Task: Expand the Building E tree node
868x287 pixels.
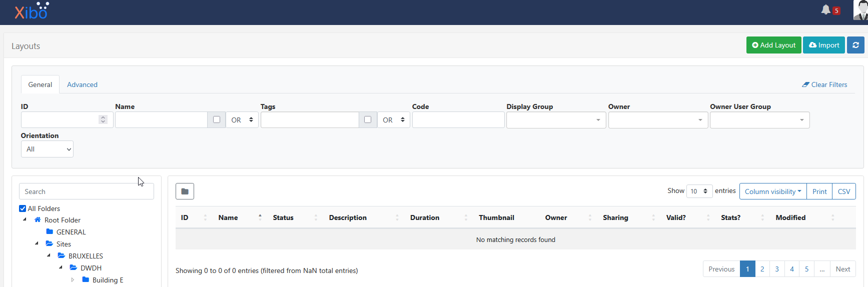Action: coord(73,280)
